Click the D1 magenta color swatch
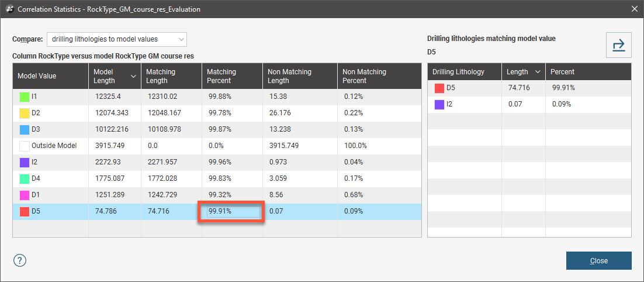644x282 pixels. [x=25, y=194]
